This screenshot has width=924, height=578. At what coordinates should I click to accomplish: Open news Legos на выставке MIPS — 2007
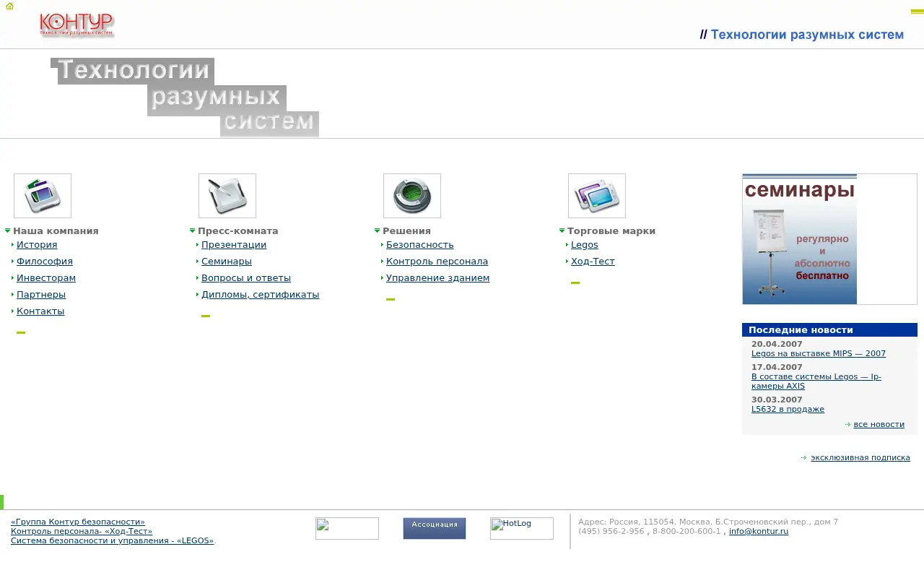click(819, 354)
